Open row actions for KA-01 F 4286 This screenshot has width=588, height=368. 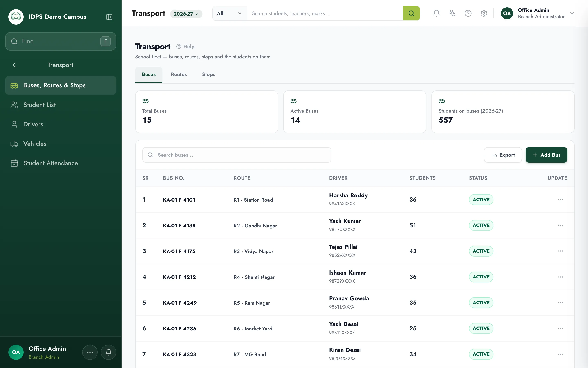tap(561, 329)
